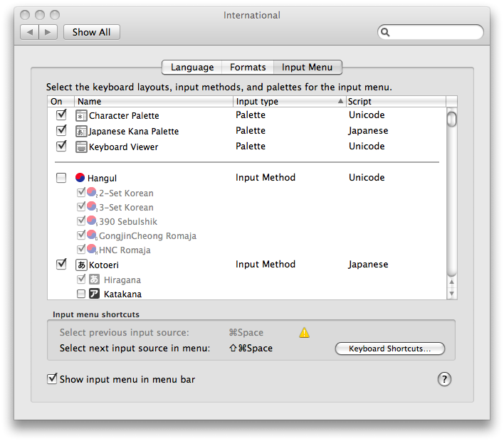Image resolution: width=504 pixels, height=441 pixels.
Task: Toggle the GongjinCheong Romaja checkbox
Action: [81, 235]
